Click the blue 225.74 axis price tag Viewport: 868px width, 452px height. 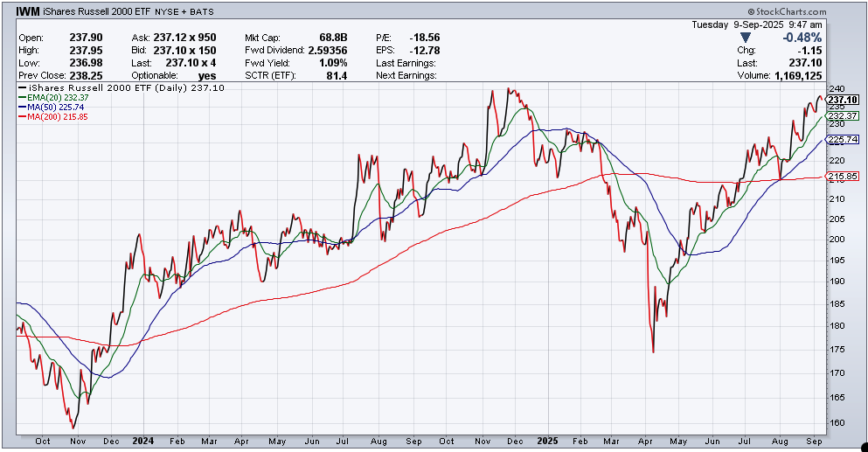point(842,139)
